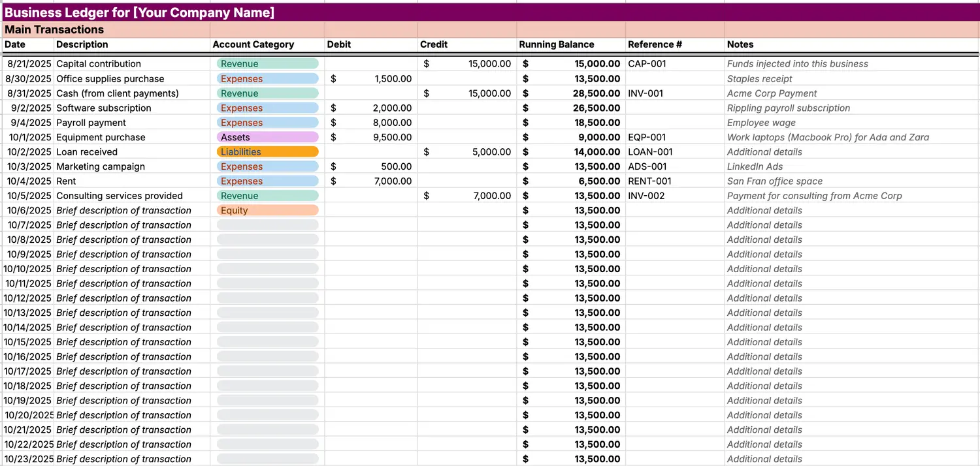Select the Main Transactions section header
980x466 pixels.
point(105,29)
